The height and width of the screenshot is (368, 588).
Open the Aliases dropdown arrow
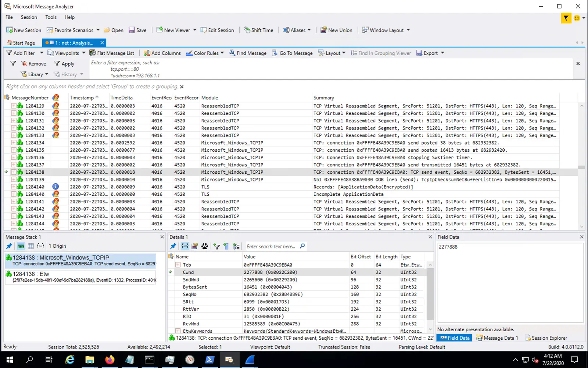click(309, 30)
